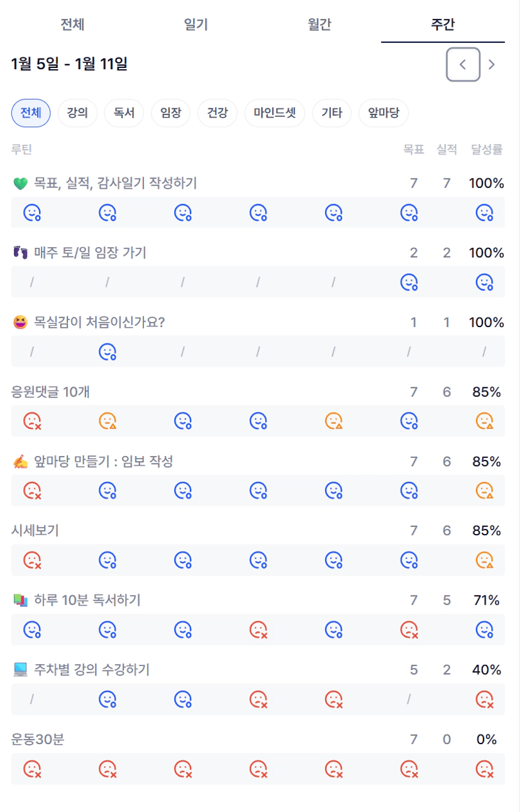Screen dimensions: 520x812
Task: Toggle first day status for 운동30분
Action: (x=32, y=768)
